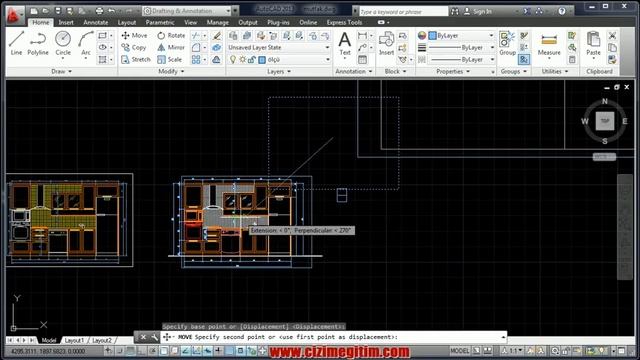Click the Group tool
Screen dimensions: 640x360
click(507, 43)
